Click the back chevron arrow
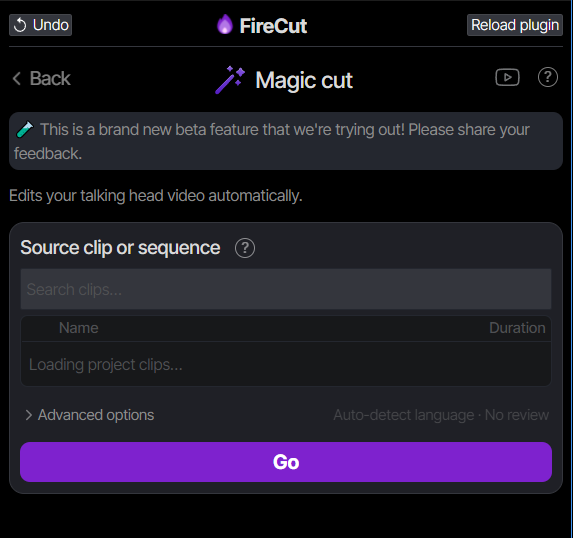The image size is (573, 538). 16,78
